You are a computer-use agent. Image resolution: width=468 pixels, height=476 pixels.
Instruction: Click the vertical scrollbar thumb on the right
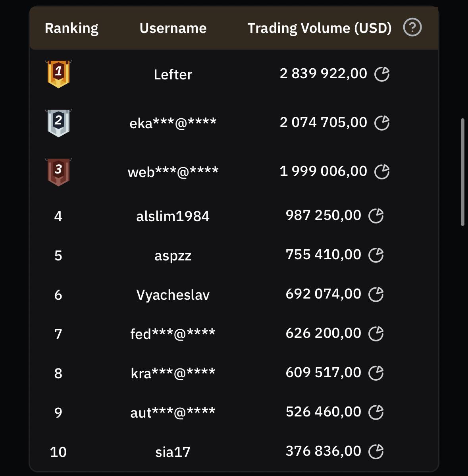pos(462,172)
